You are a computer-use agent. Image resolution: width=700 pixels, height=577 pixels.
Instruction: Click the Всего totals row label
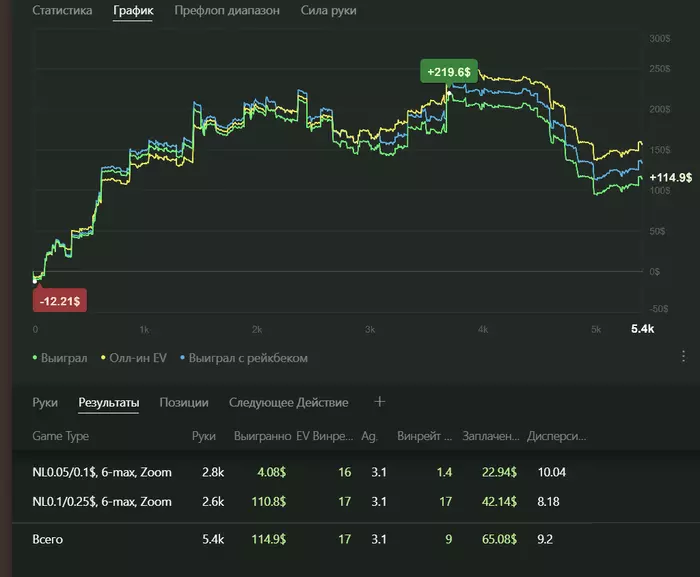point(47,539)
